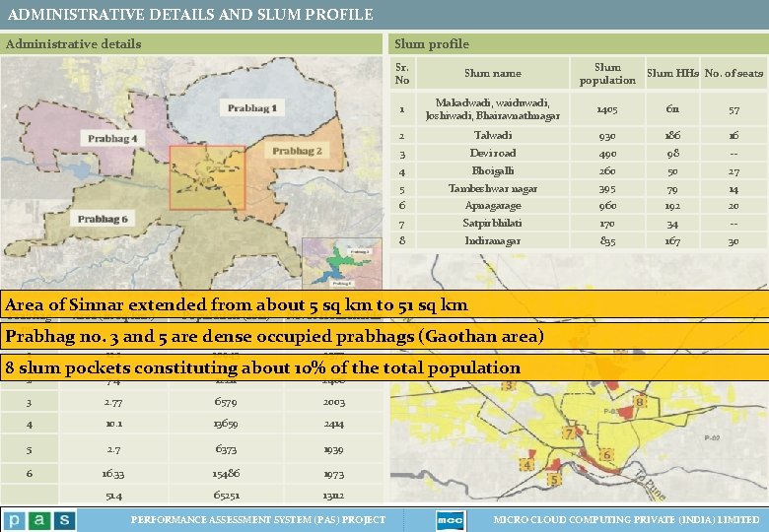
Task: Click population value 1405 in the first slum row
Action: 607,110
